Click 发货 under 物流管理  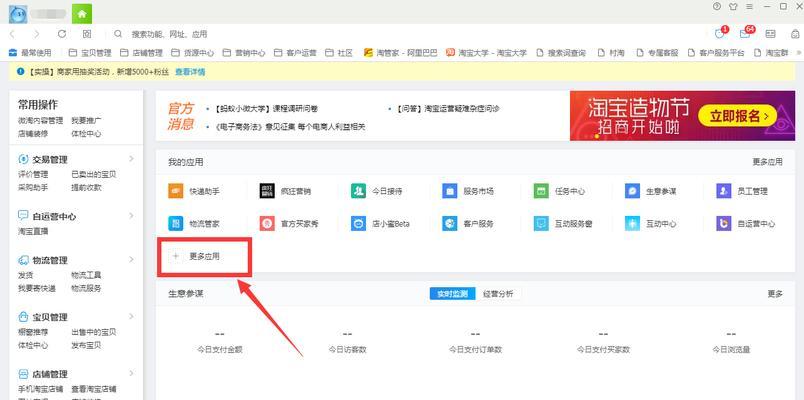coord(26,275)
